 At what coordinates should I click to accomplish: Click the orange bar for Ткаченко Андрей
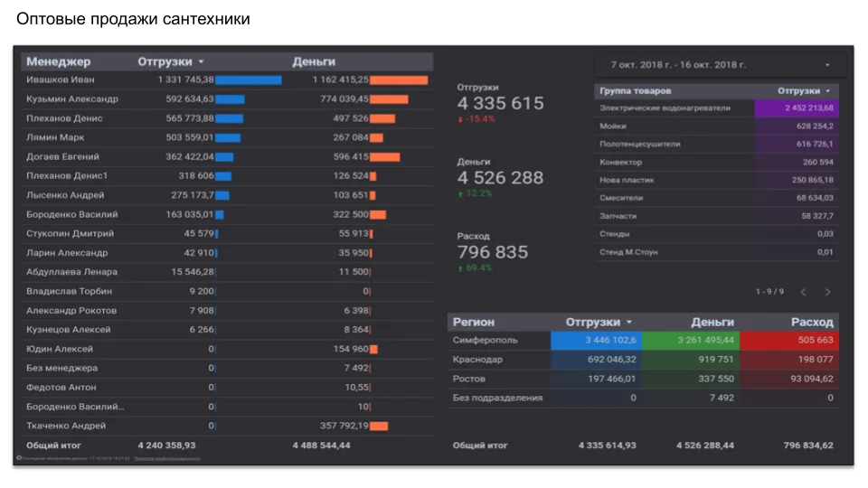tap(379, 426)
